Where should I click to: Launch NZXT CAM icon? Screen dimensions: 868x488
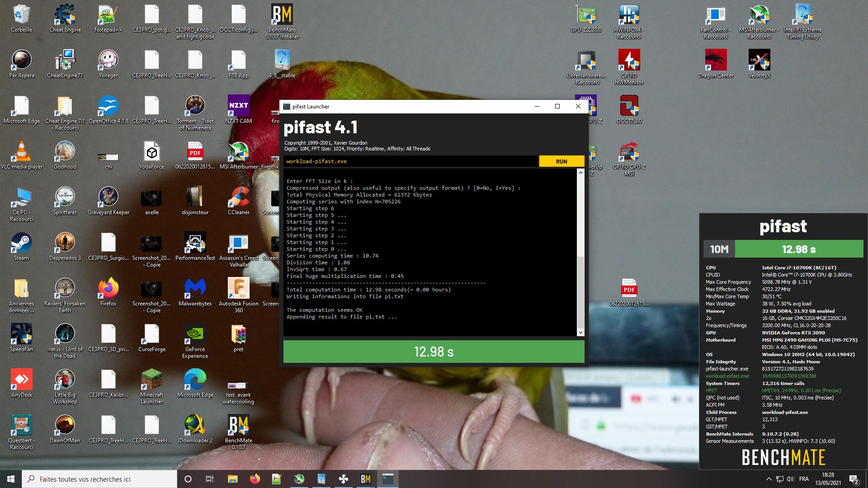click(x=238, y=110)
